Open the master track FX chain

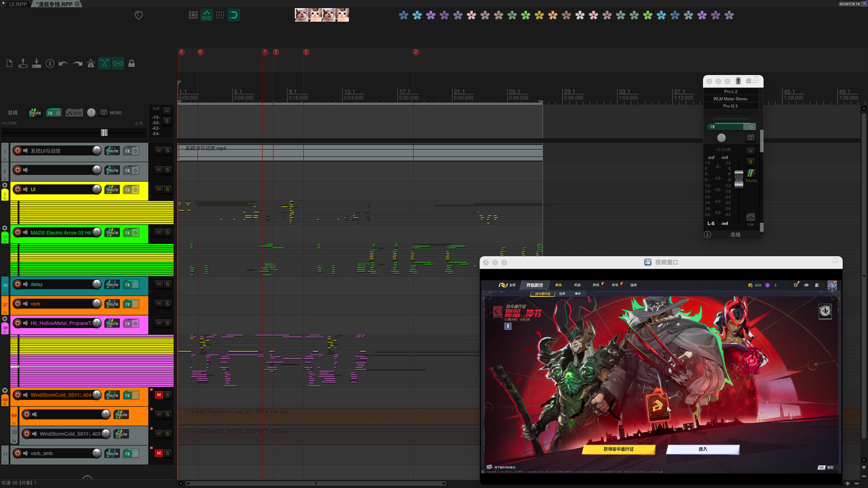tap(51, 113)
